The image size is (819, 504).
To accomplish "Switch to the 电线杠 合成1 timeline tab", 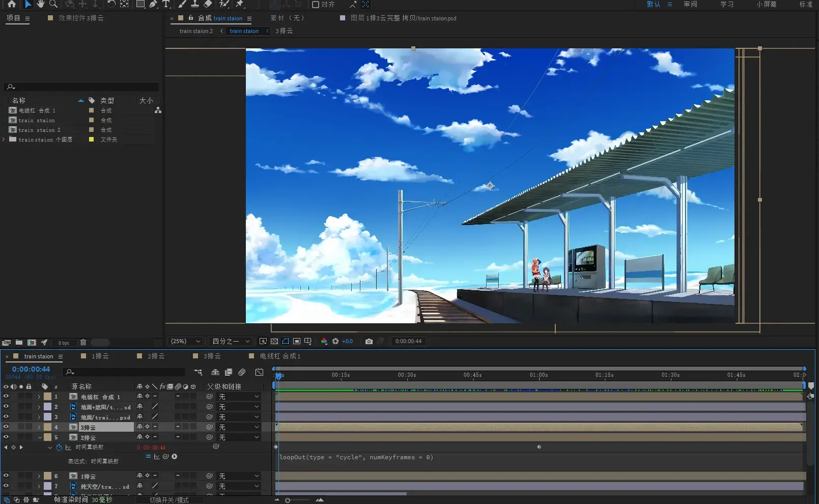I will click(280, 356).
